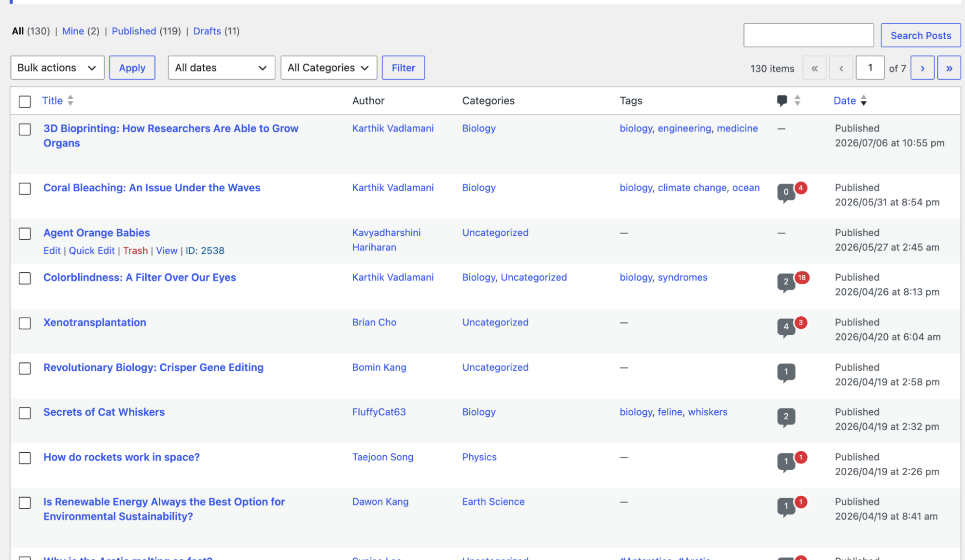Filter by the climate change tag

click(x=692, y=187)
